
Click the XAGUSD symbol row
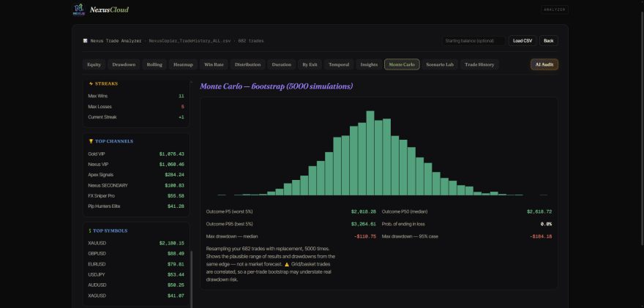point(136,296)
